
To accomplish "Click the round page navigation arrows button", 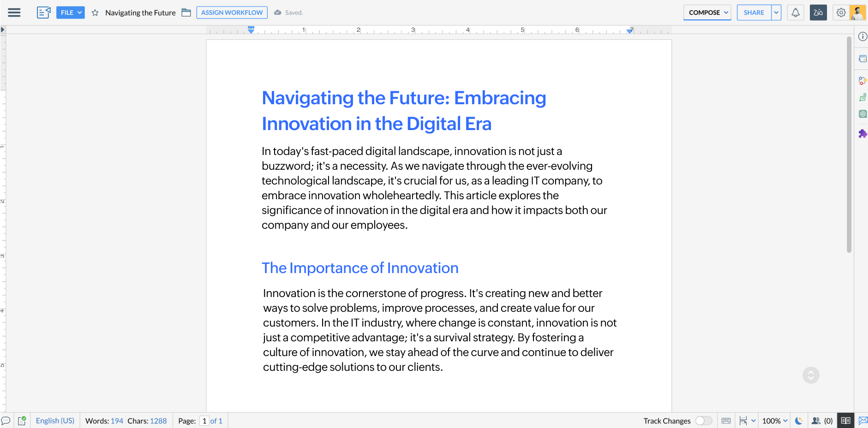I will click(x=811, y=375).
